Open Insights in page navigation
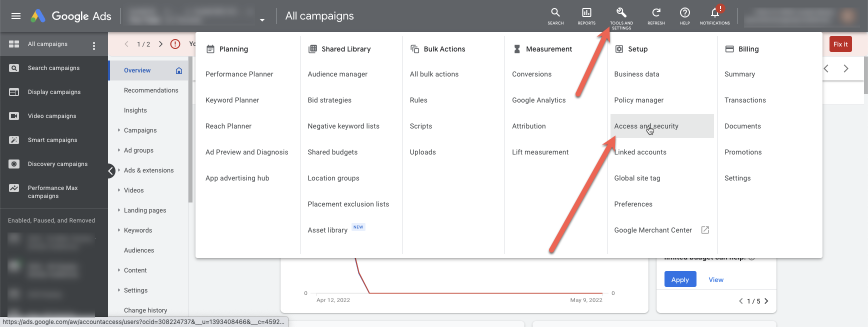 pyautogui.click(x=135, y=110)
